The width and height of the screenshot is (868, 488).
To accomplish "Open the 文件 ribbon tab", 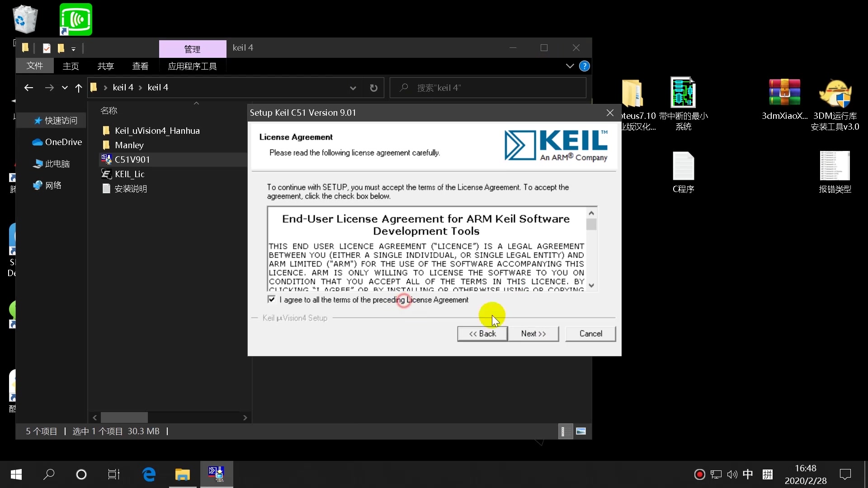I will click(x=35, y=66).
